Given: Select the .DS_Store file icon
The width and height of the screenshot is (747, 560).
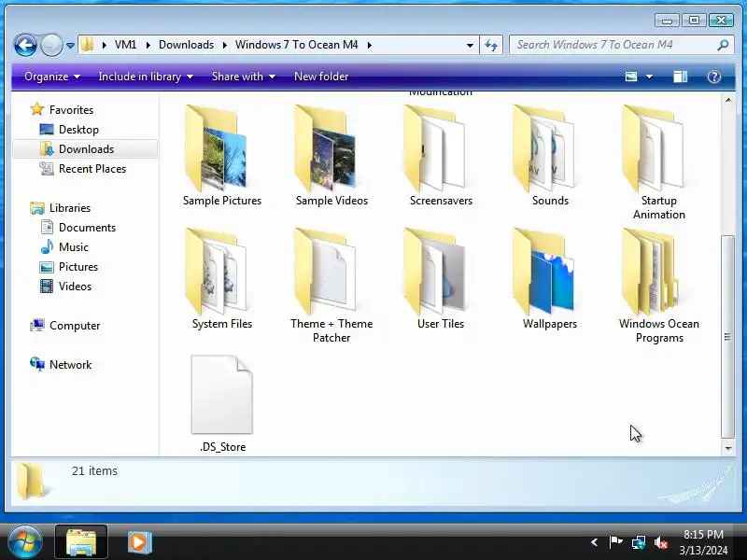Looking at the screenshot, I should click(x=222, y=395).
